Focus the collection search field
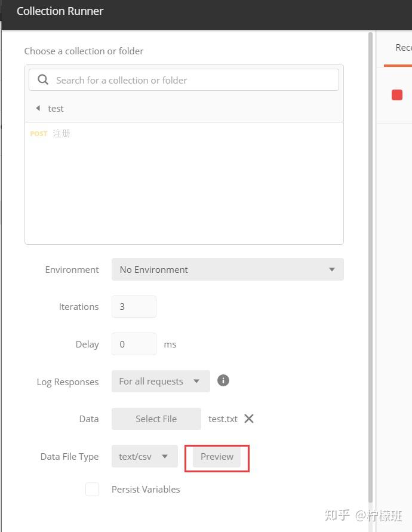 [183, 80]
